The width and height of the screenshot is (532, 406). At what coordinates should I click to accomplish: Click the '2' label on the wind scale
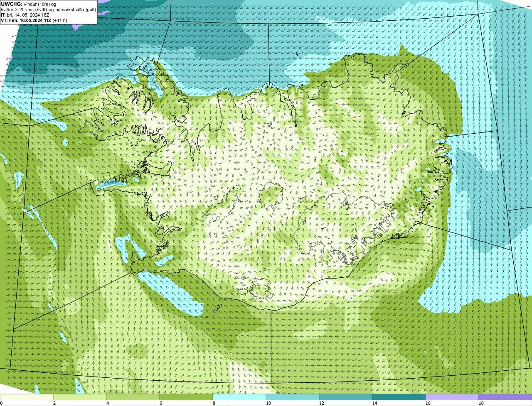pyautogui.click(x=54, y=403)
